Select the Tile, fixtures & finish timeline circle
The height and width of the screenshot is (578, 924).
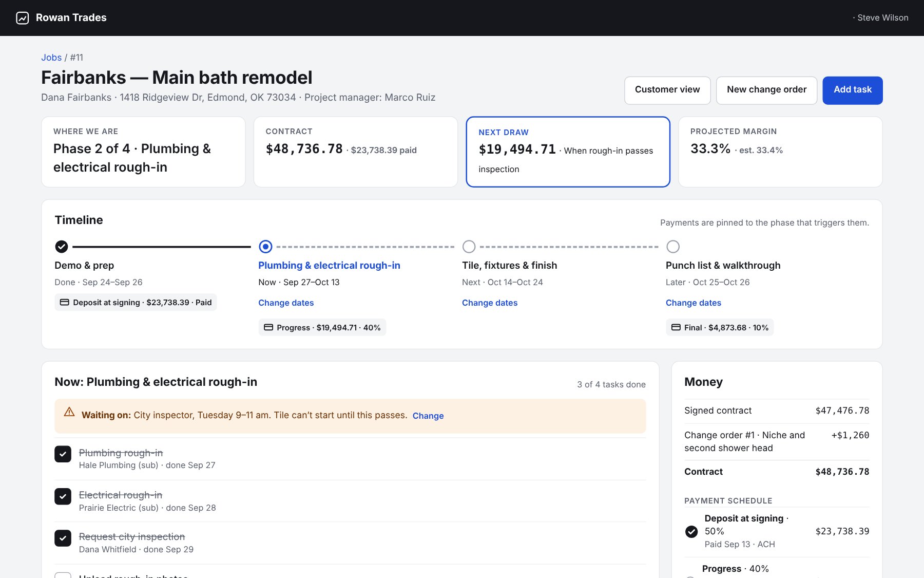pyautogui.click(x=469, y=247)
